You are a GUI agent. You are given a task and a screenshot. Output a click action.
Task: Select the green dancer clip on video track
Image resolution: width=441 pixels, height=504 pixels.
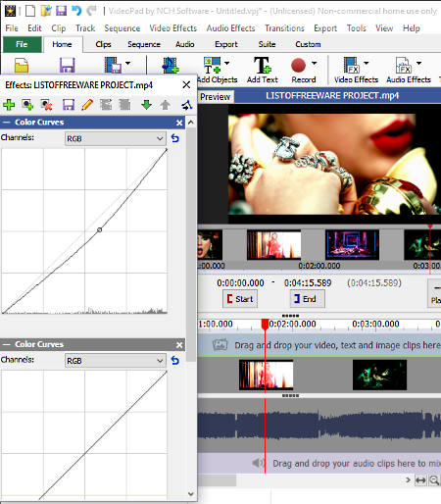tap(379, 375)
